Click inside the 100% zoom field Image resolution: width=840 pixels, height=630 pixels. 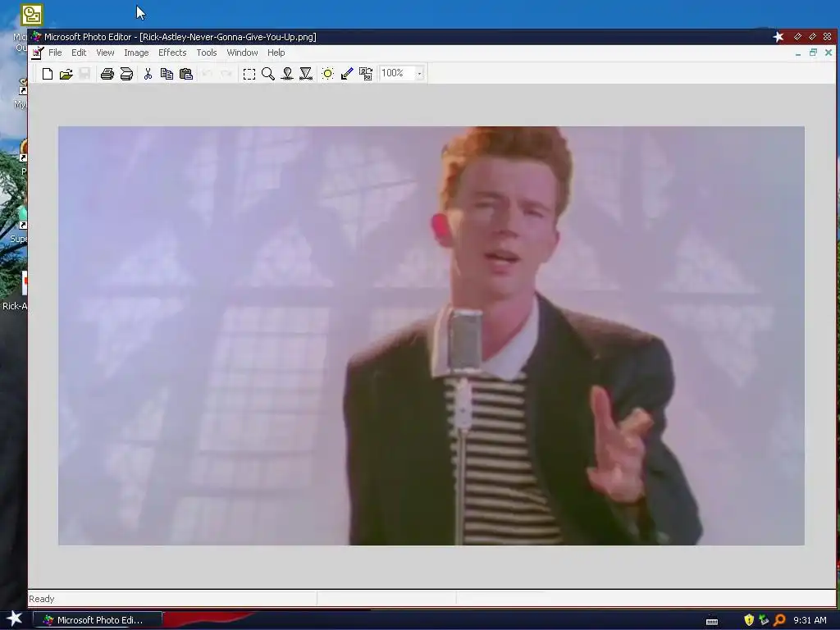[397, 73]
